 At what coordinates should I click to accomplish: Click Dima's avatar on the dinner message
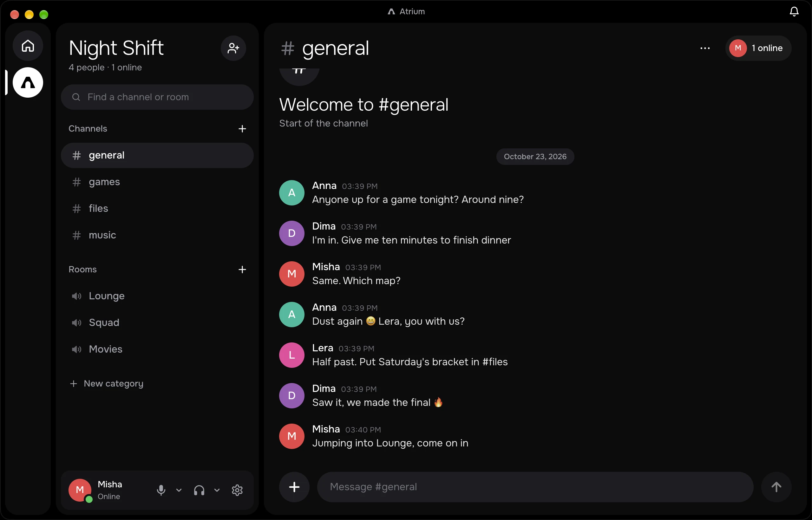[x=291, y=233]
